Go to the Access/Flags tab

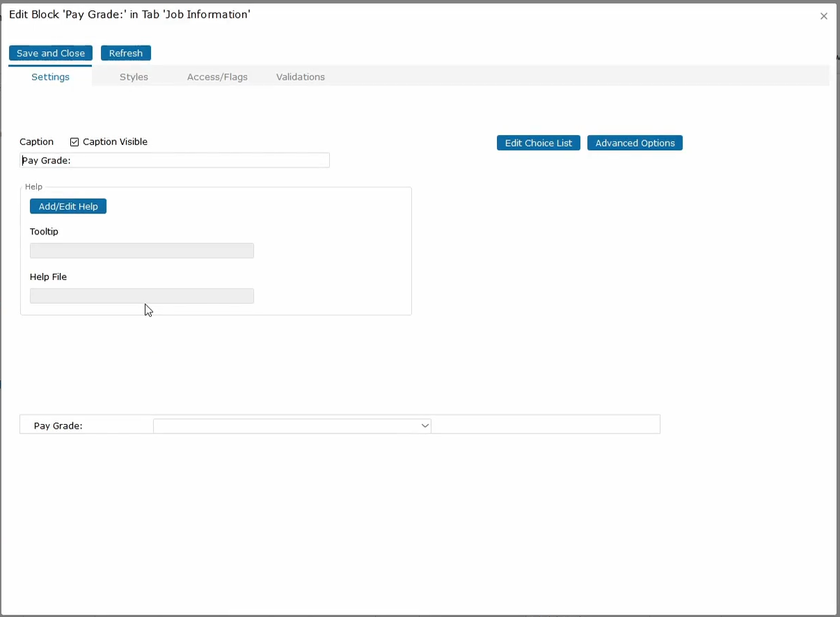217,77
